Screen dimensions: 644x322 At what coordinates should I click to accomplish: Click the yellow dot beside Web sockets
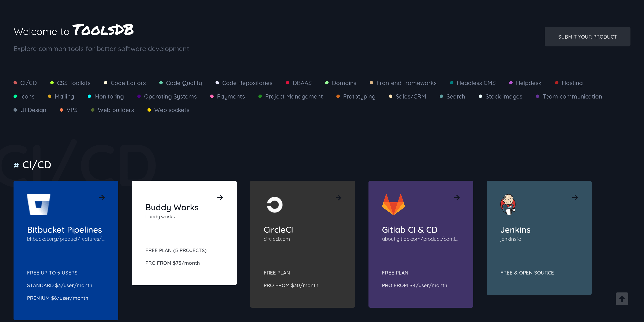[149, 110]
